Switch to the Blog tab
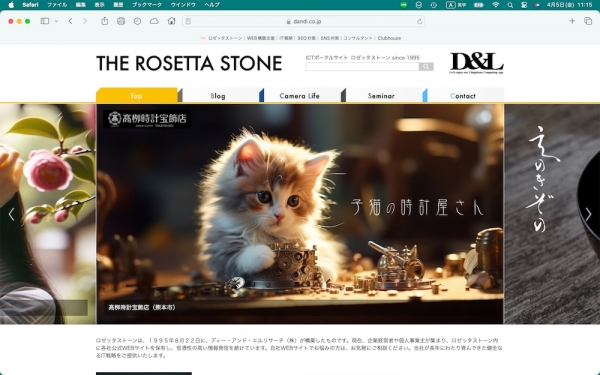 point(218,96)
